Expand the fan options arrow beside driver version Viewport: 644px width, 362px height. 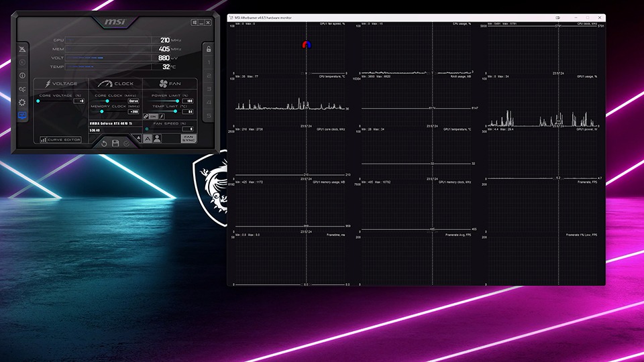(138, 138)
